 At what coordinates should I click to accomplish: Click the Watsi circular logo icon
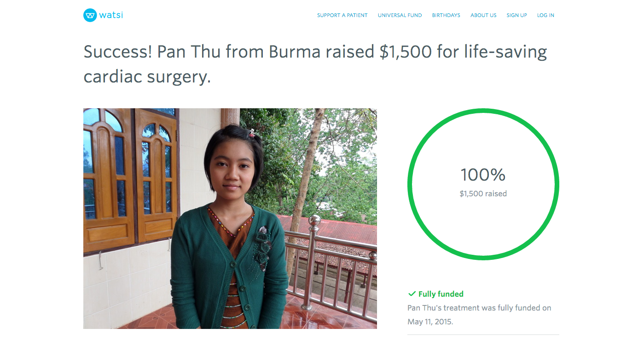pyautogui.click(x=90, y=15)
